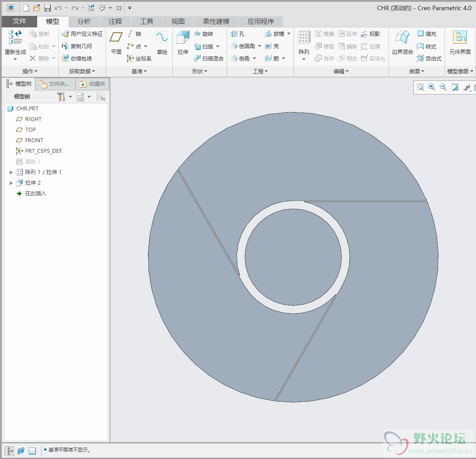Toggle full screen icon in status bar

click(x=32, y=451)
